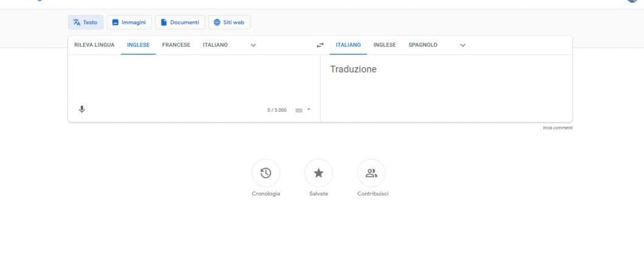Select Italiano as target language
This screenshot has height=258, width=644.
pos(348,45)
